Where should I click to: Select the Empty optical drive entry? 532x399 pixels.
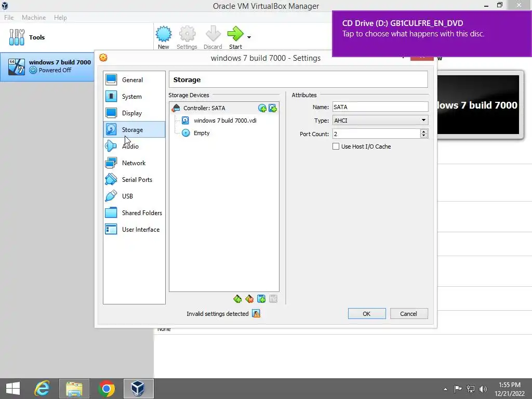(x=201, y=133)
